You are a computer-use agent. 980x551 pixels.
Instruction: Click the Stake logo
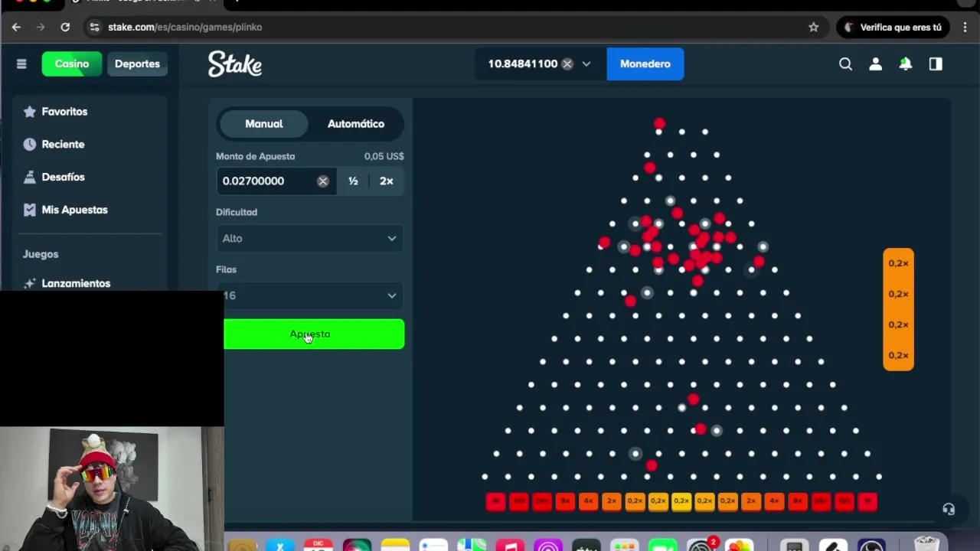pos(235,64)
